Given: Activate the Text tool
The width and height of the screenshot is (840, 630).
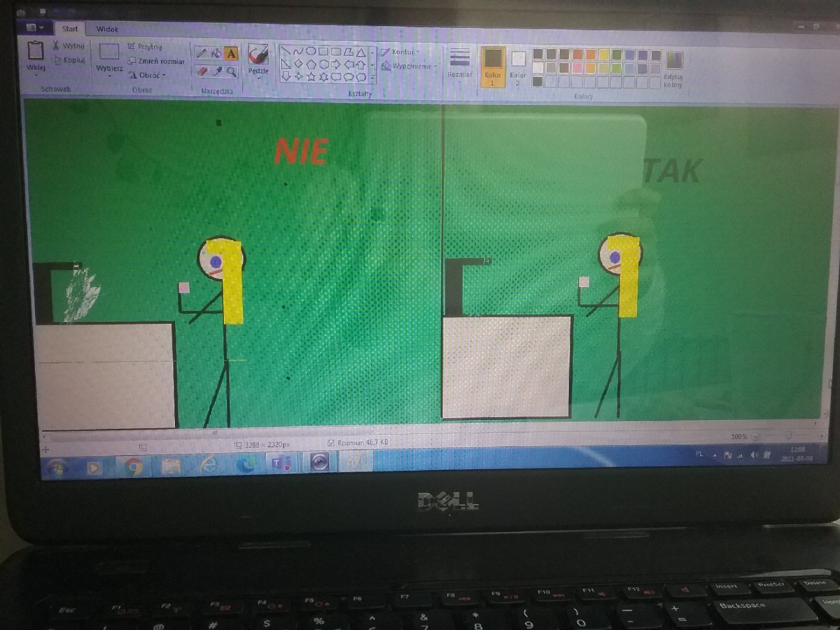Looking at the screenshot, I should point(231,53).
